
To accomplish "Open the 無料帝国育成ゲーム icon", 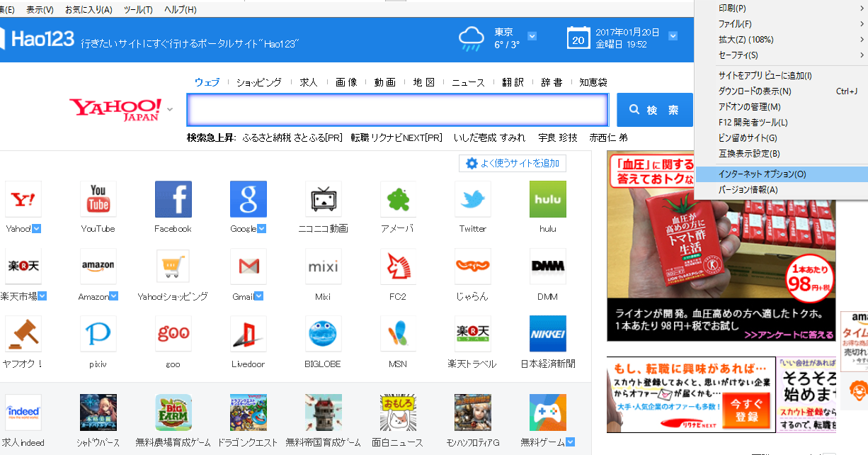I will click(x=324, y=412).
